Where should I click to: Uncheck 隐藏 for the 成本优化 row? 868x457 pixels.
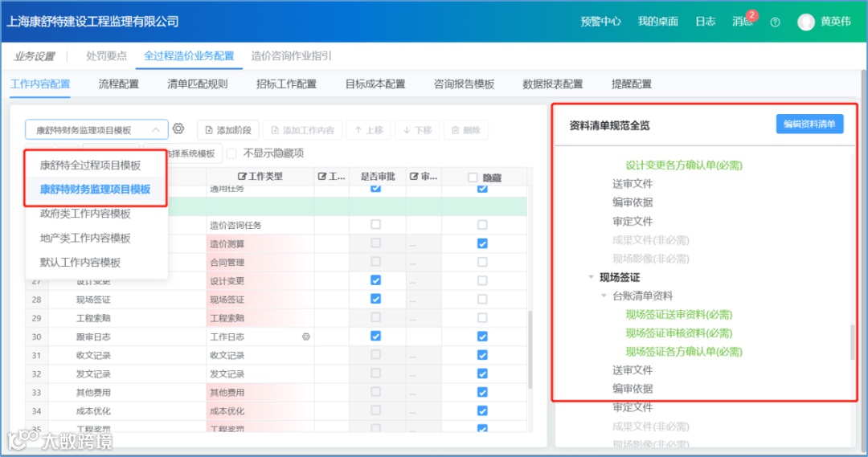coord(482,410)
